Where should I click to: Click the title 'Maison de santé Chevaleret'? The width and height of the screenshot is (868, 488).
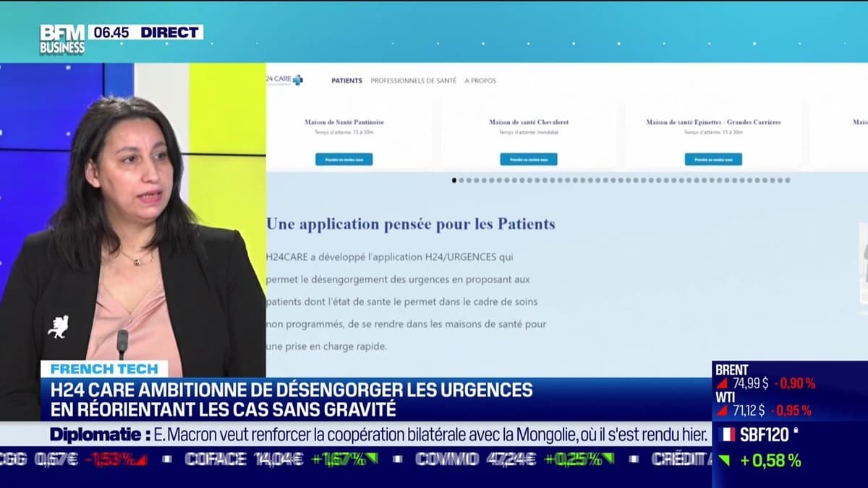pyautogui.click(x=528, y=122)
